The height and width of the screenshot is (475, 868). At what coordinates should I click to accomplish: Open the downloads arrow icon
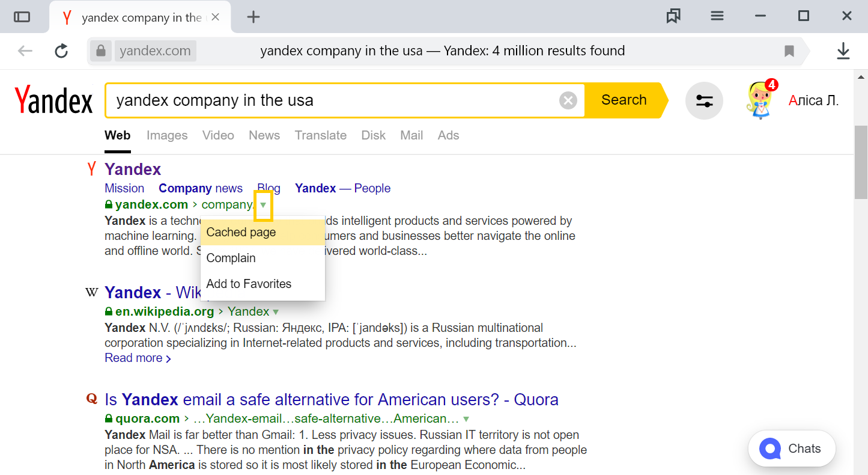pyautogui.click(x=843, y=51)
